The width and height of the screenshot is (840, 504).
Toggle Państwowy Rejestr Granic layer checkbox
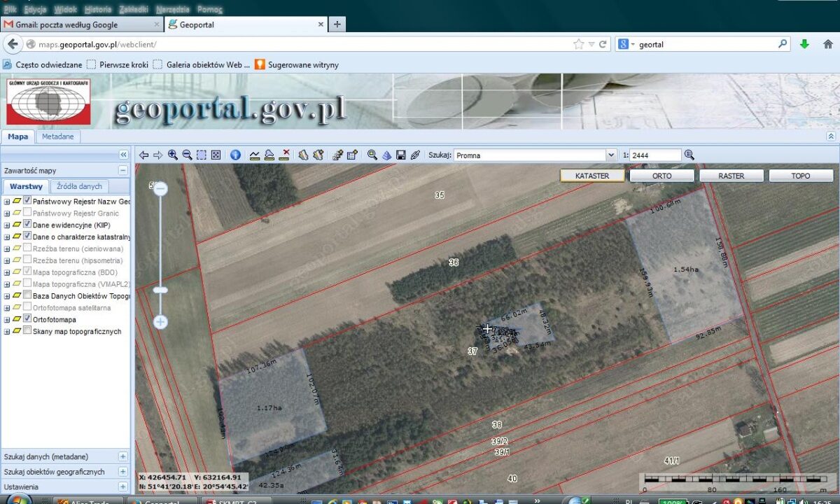click(27, 213)
